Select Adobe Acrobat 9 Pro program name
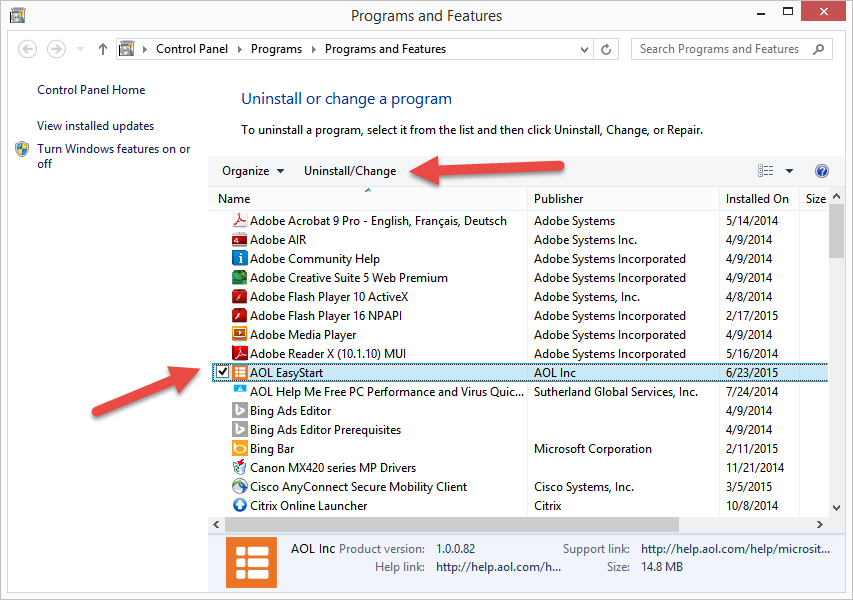853x600 pixels. pos(378,221)
